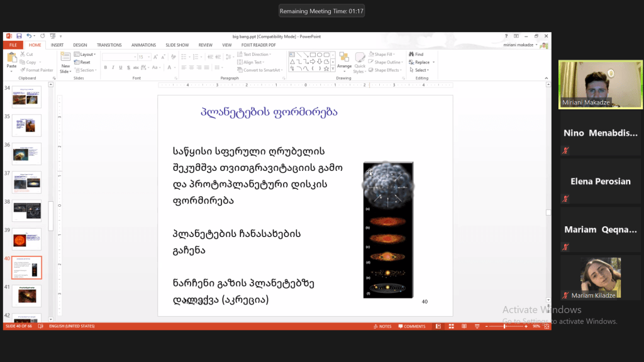
Task: Click Fit slide to window icon
Action: pyautogui.click(x=547, y=326)
